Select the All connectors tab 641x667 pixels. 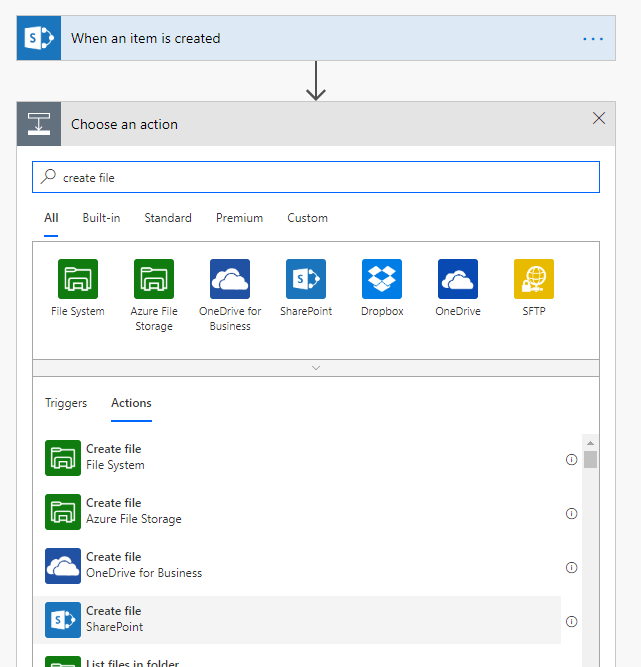coord(51,218)
